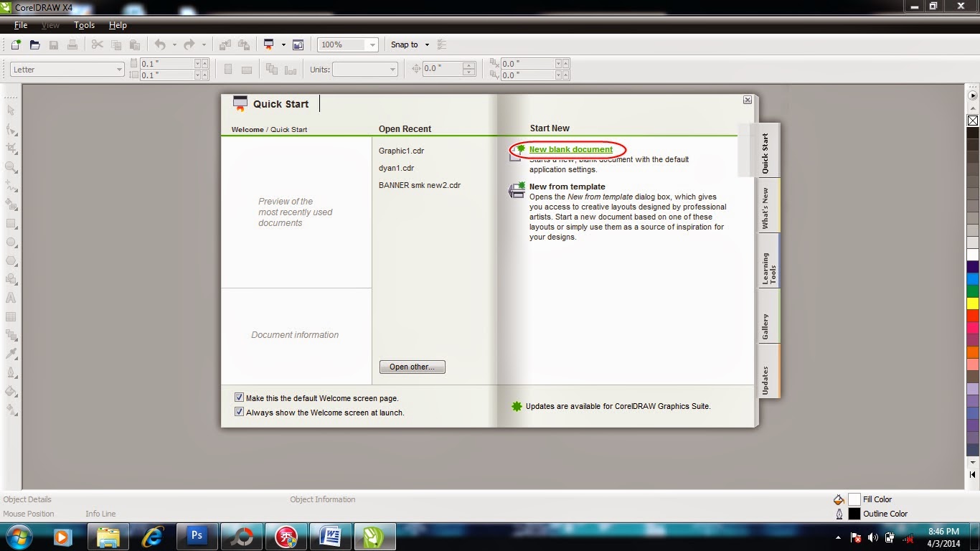
Task: Open the Tools menu
Action: tap(84, 25)
